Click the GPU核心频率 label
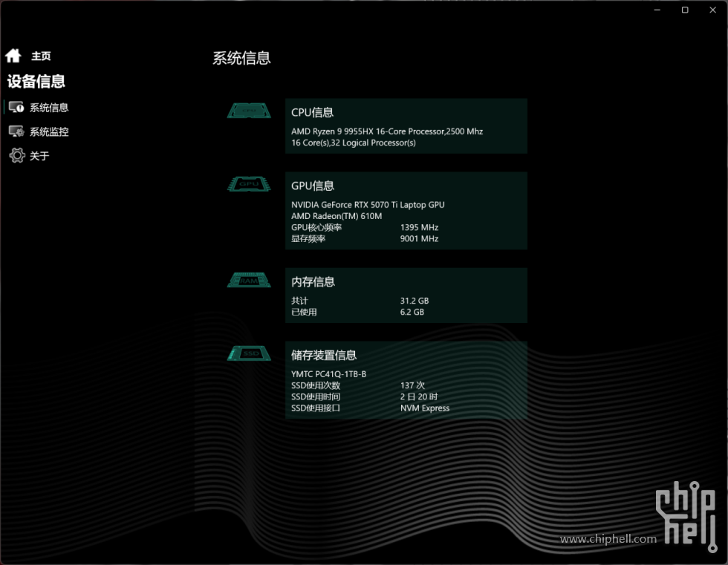Screen dimensions: 728x565 coord(316,227)
